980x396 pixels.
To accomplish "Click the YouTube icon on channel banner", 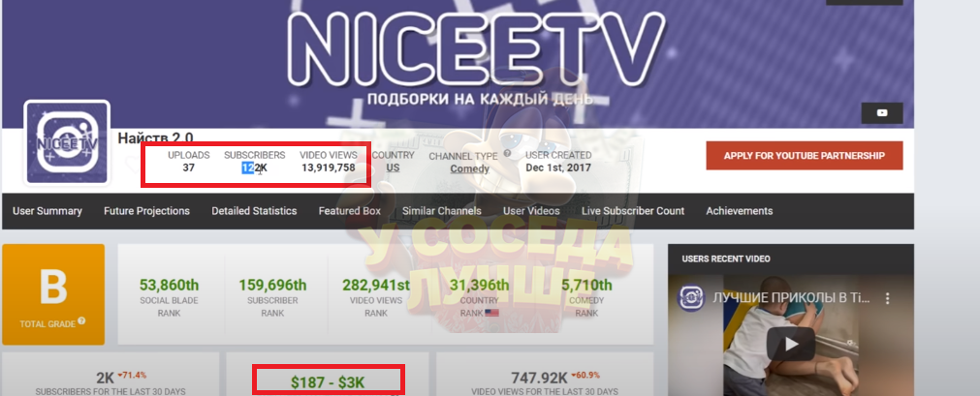I will (882, 113).
